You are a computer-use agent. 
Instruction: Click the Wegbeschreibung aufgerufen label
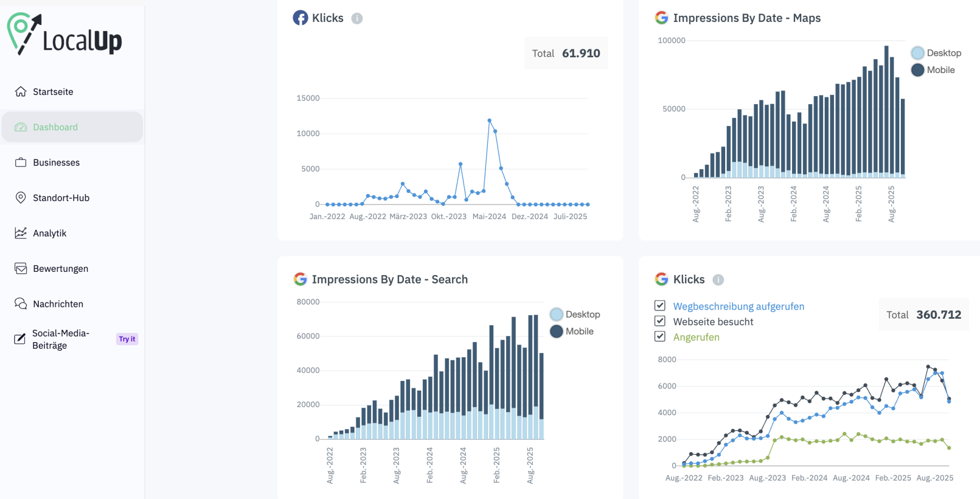[x=738, y=306]
